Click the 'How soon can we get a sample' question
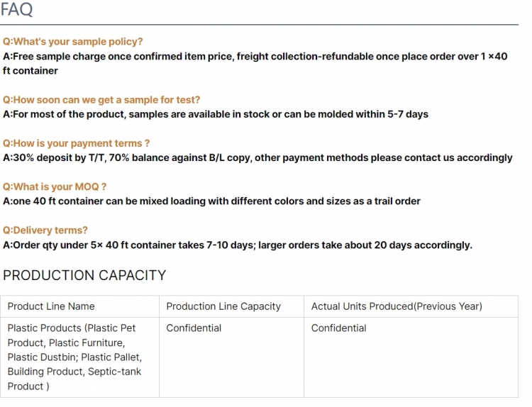Image resolution: width=532 pixels, height=407 pixels. pyautogui.click(x=101, y=100)
